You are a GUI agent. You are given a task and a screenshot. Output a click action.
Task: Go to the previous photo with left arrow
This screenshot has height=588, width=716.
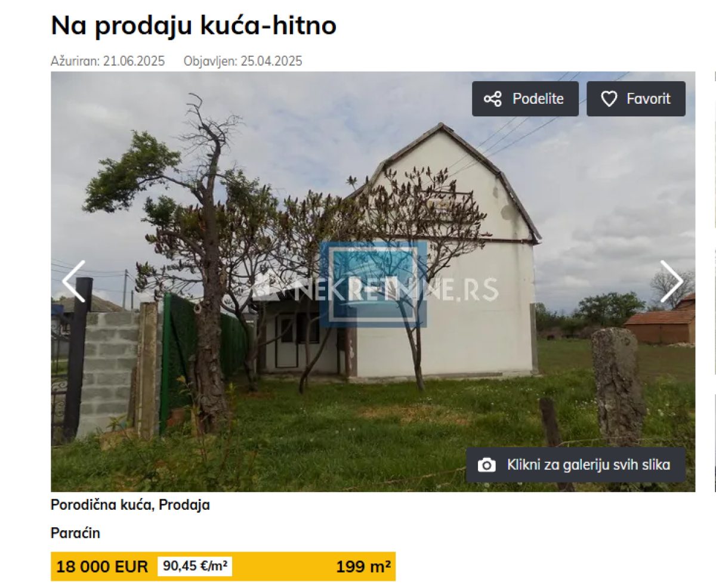point(74,281)
